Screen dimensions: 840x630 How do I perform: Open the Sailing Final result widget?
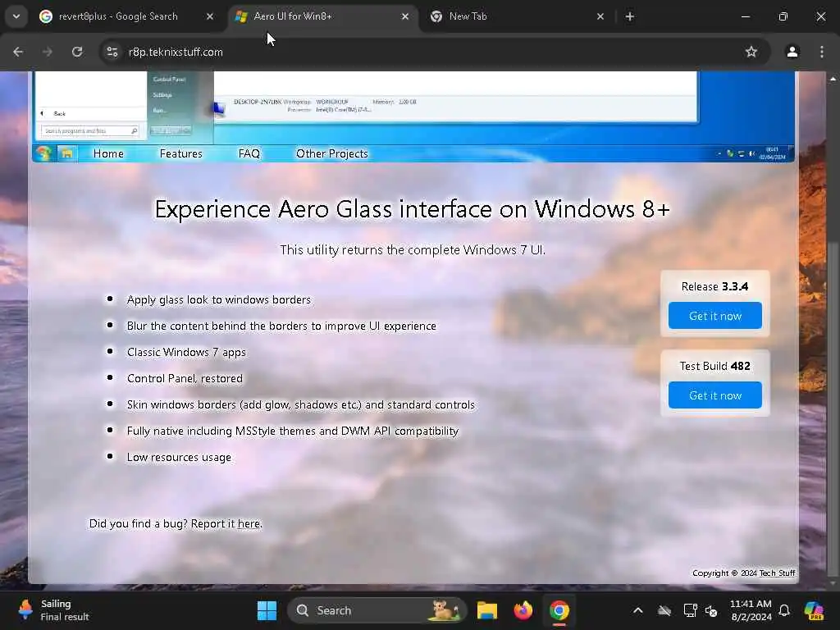[53, 610]
